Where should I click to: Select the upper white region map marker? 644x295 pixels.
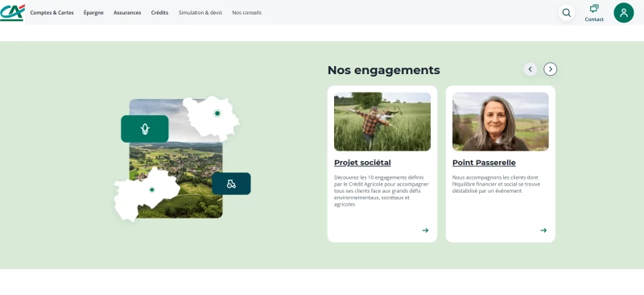point(217,113)
